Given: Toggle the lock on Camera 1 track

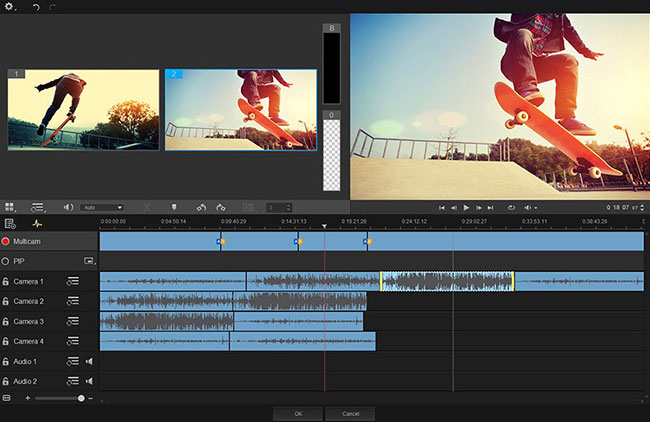Looking at the screenshot, I should point(6,282).
